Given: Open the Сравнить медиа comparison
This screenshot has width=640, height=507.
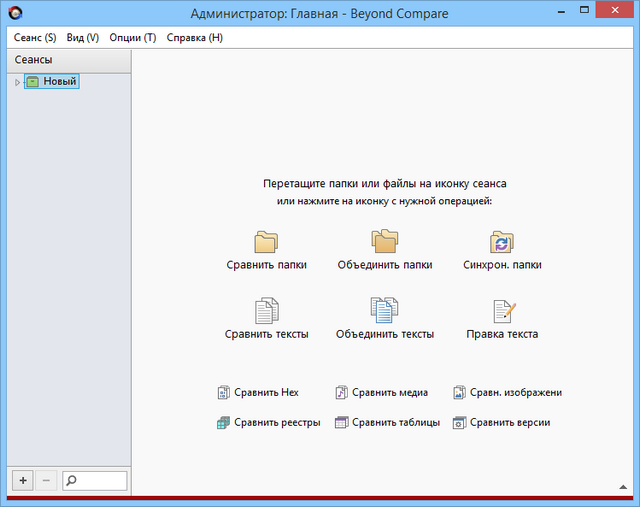Looking at the screenshot, I should coord(382,393).
